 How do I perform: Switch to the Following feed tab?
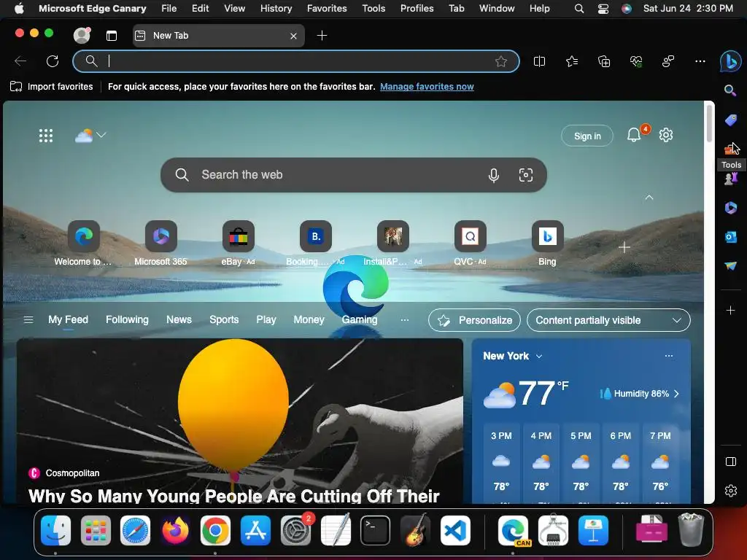127,320
